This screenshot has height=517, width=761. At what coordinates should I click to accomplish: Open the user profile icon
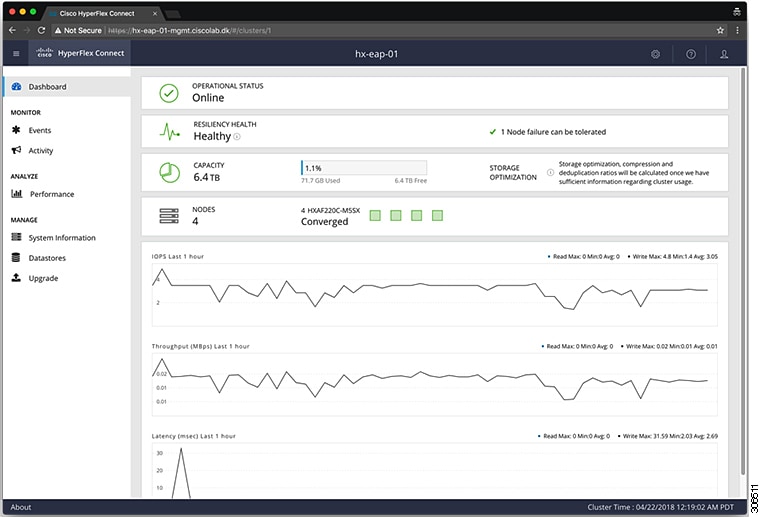(x=724, y=54)
